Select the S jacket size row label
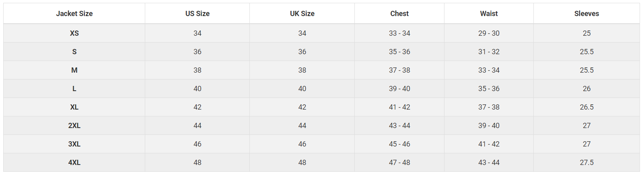Screen dimensions: 644x175 tap(74, 52)
